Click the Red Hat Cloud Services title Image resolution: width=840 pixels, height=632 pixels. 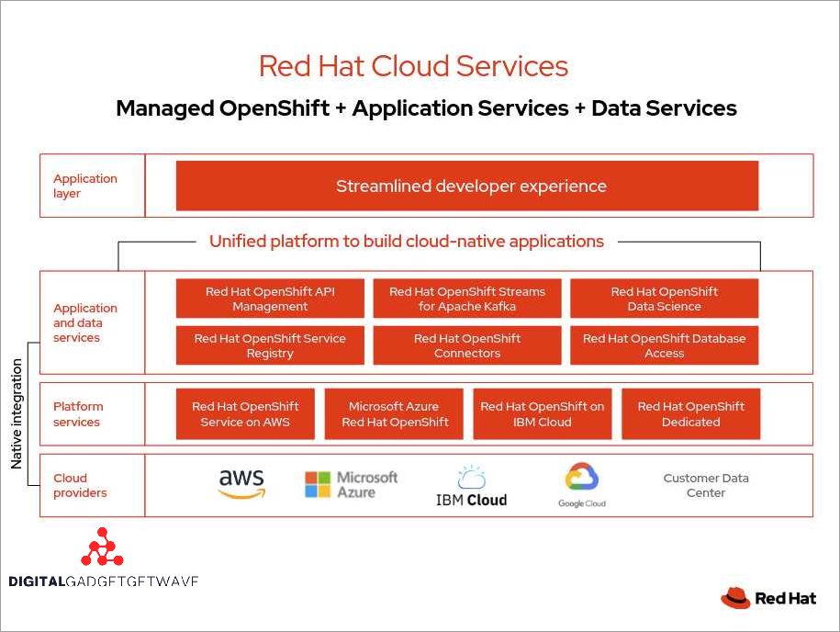(413, 66)
